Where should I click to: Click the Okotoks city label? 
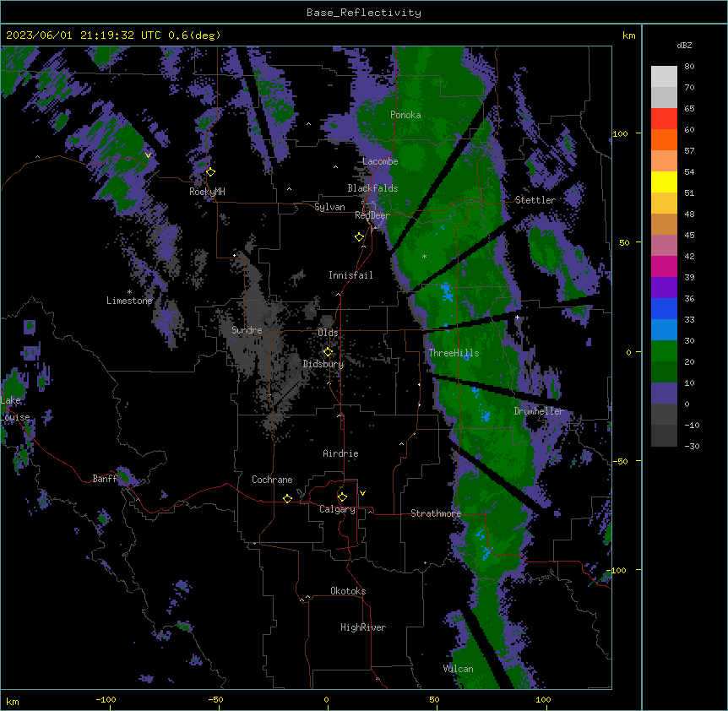tap(348, 591)
